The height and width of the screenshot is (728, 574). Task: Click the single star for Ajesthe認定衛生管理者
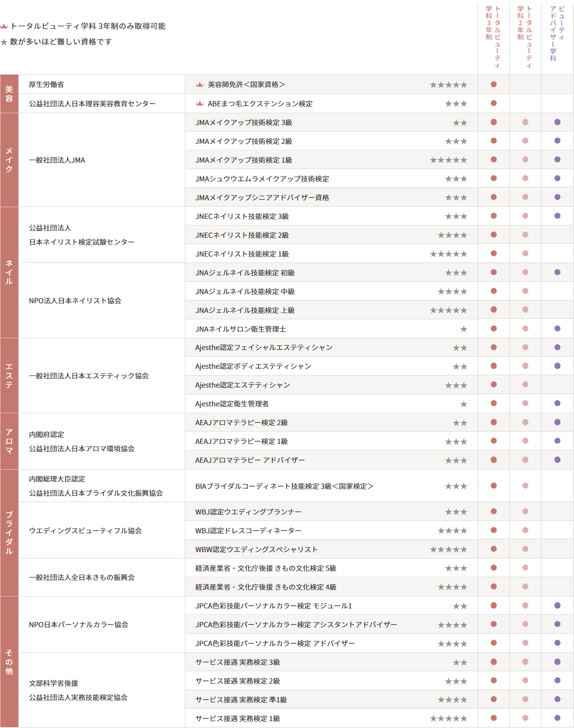pos(464,404)
